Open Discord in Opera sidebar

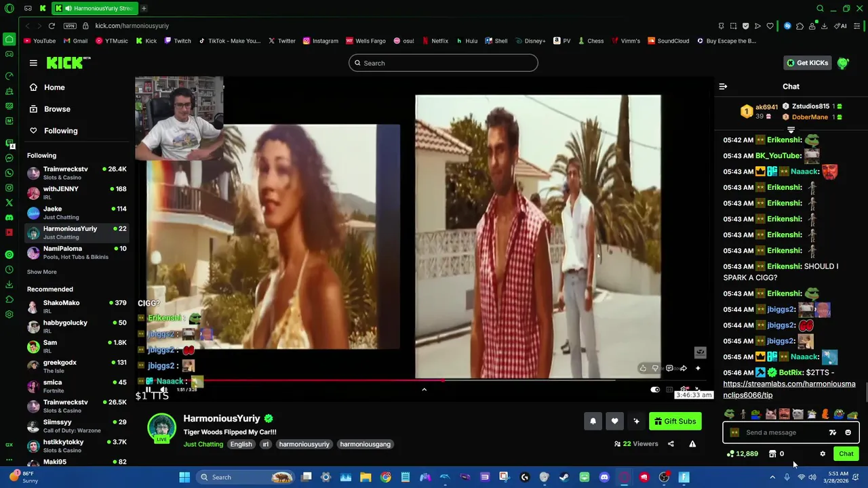point(9,218)
